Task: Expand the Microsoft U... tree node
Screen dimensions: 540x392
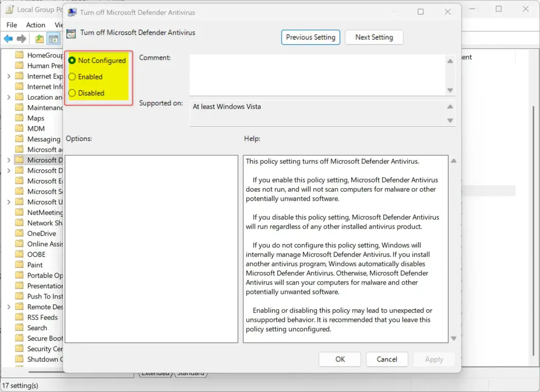Action: 8,202
